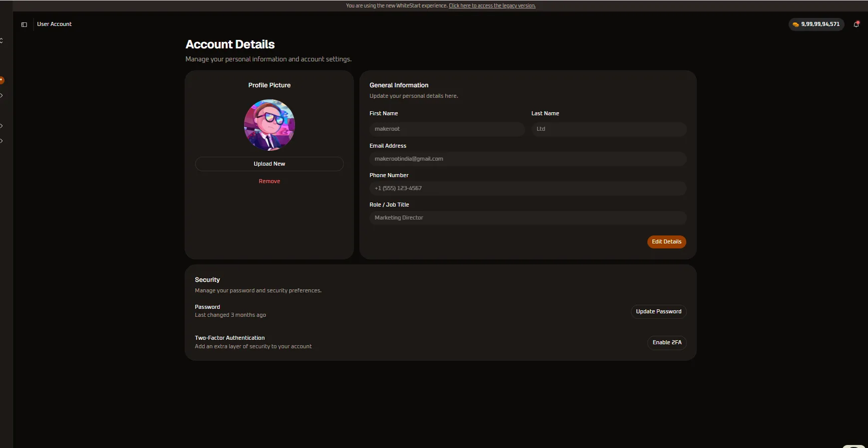
Task: Click the 'Last changed 3 months ago' text
Action: click(230, 315)
